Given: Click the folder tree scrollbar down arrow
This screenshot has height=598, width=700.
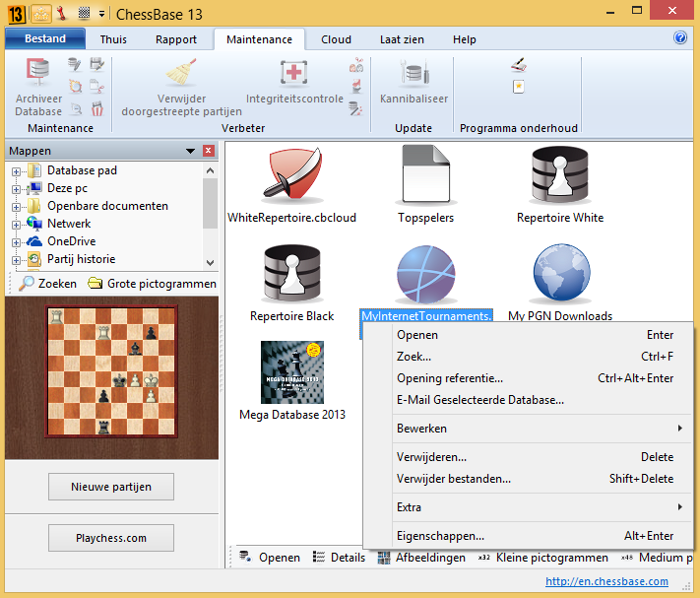Looking at the screenshot, I should click(x=211, y=263).
